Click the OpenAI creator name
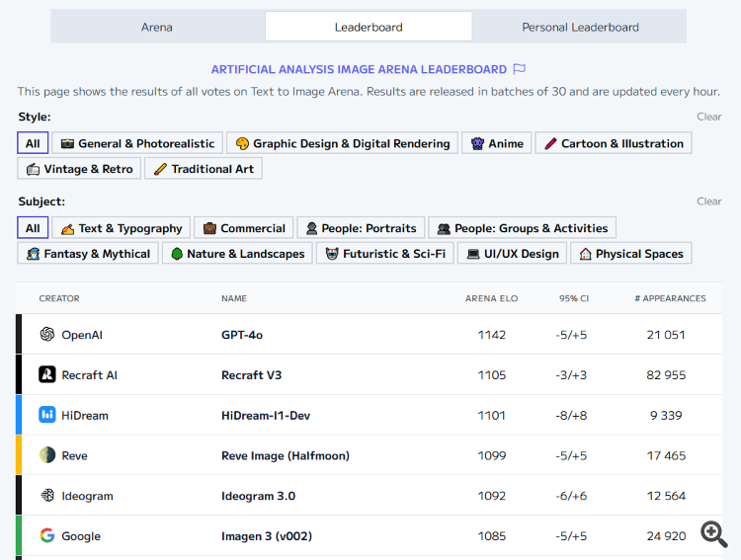The image size is (741, 560). click(x=82, y=335)
